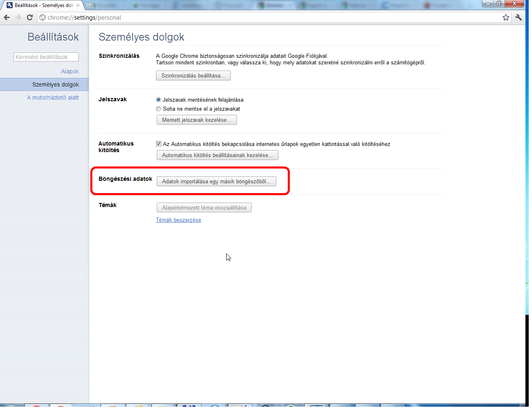532x410 pixels.
Task: Click the Jelszavak section label
Action: pos(112,99)
